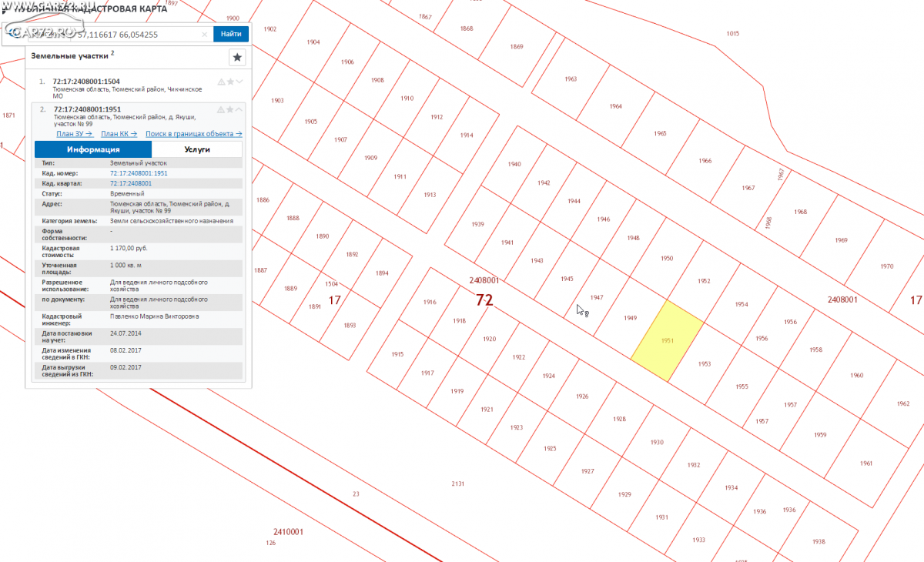This screenshot has height=562, width=924.
Task: Select parcel 1963 on the map
Action: 571,79
